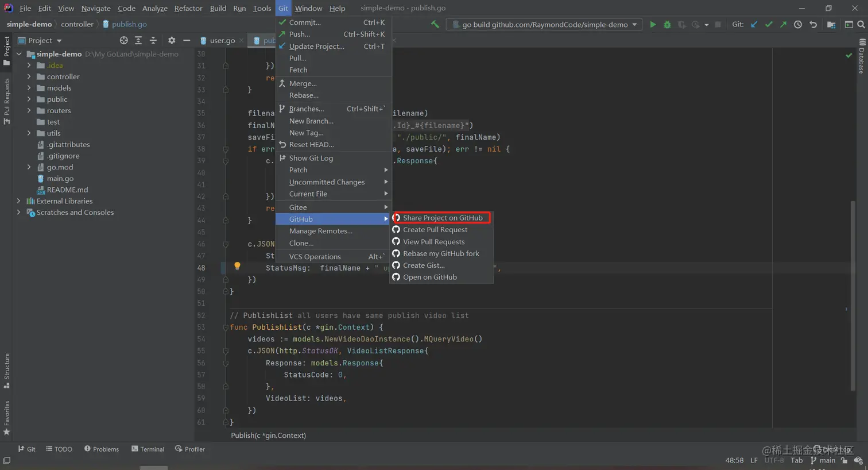Click the editor vertical scrollbar
This screenshot has height=470, width=868.
point(853,296)
